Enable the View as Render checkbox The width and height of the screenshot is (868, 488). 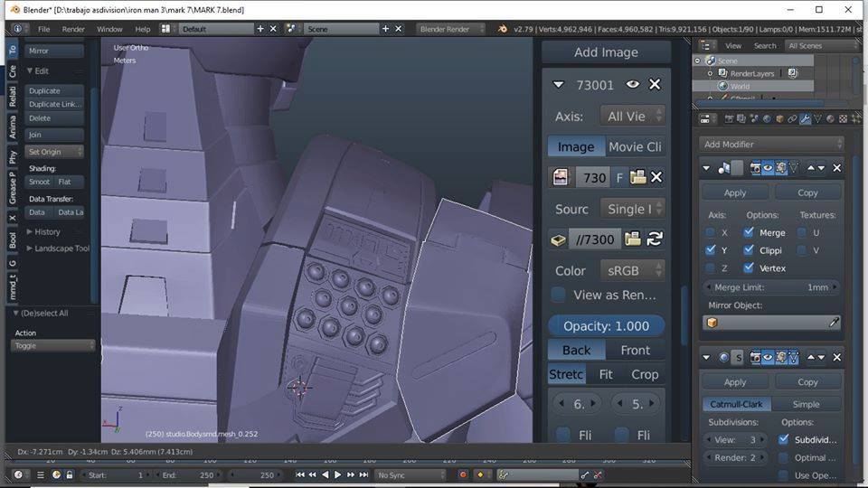point(559,295)
